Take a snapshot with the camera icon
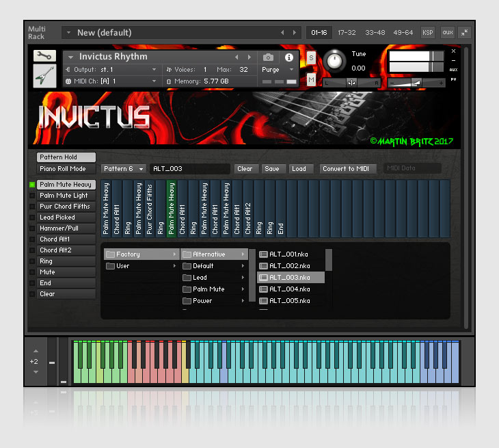The height and width of the screenshot is (448, 499). (268, 57)
